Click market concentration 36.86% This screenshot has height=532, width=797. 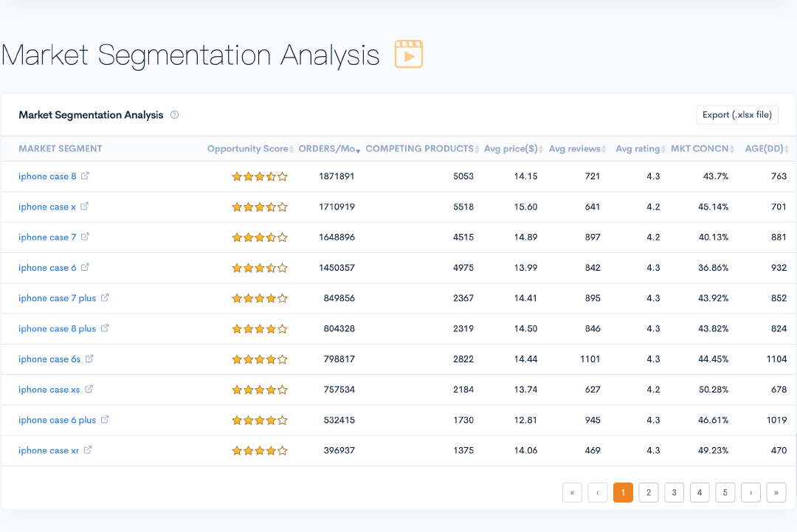713,268
